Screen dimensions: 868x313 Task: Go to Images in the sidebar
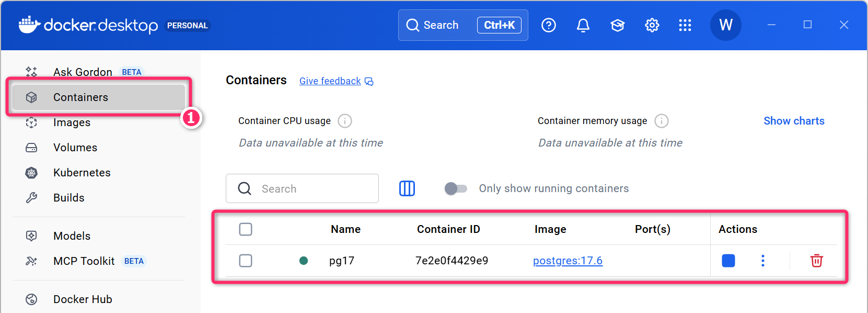(x=72, y=122)
